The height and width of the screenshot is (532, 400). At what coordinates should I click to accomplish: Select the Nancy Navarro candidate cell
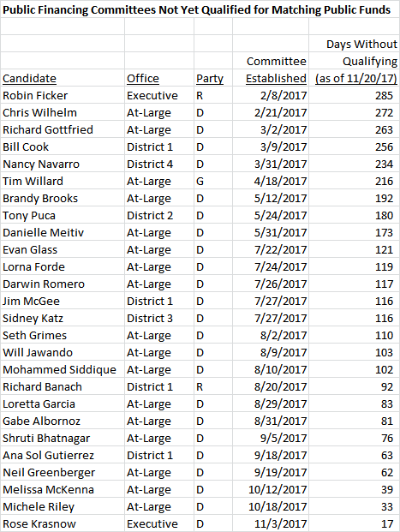tap(63, 164)
